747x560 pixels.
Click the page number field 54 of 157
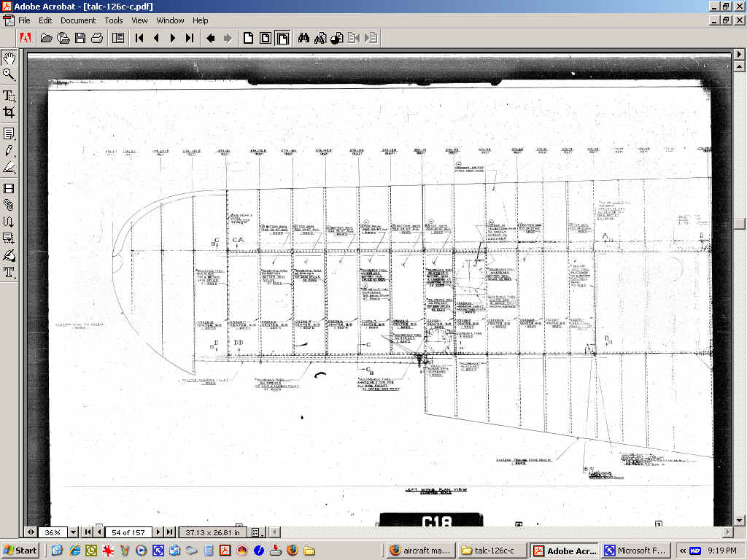tap(128, 532)
